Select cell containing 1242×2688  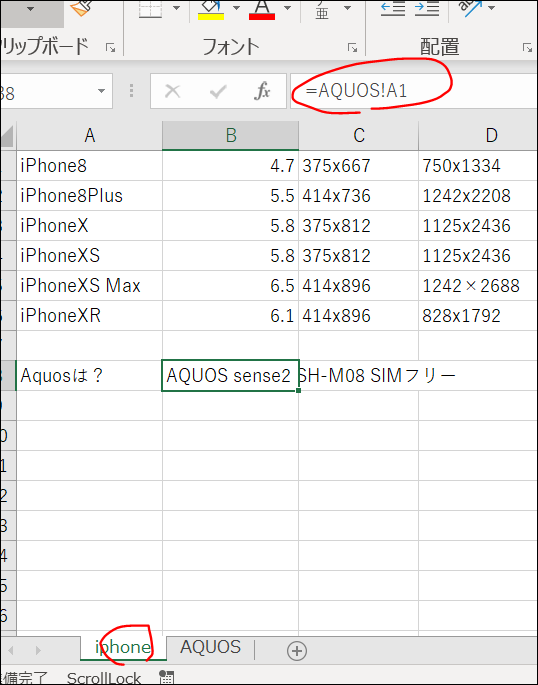478,286
